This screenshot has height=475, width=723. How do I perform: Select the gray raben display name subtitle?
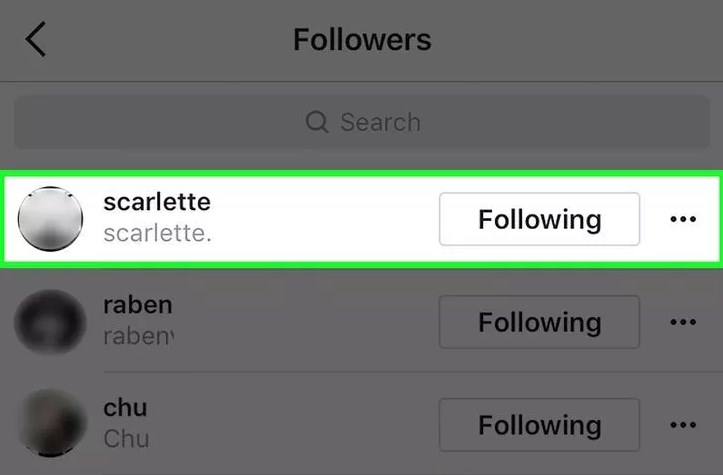click(x=138, y=336)
